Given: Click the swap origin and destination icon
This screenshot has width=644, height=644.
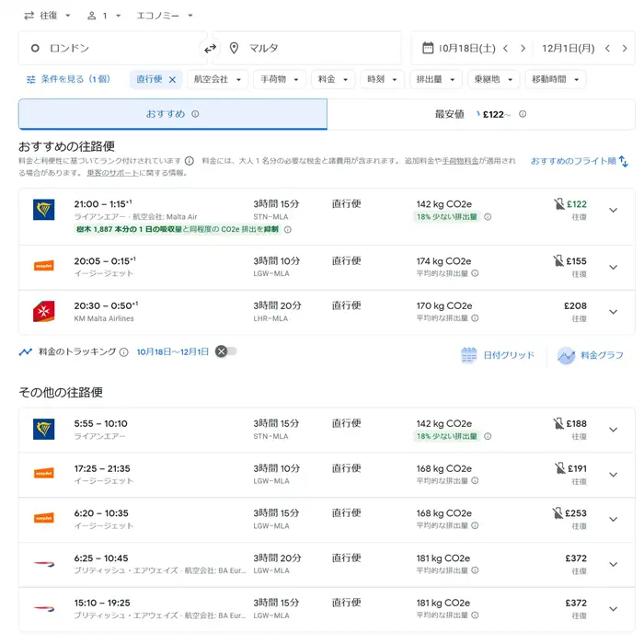Looking at the screenshot, I should pyautogui.click(x=210, y=49).
